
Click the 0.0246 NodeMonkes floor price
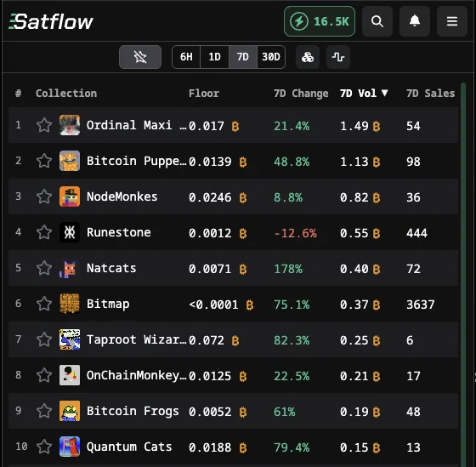[x=210, y=197]
